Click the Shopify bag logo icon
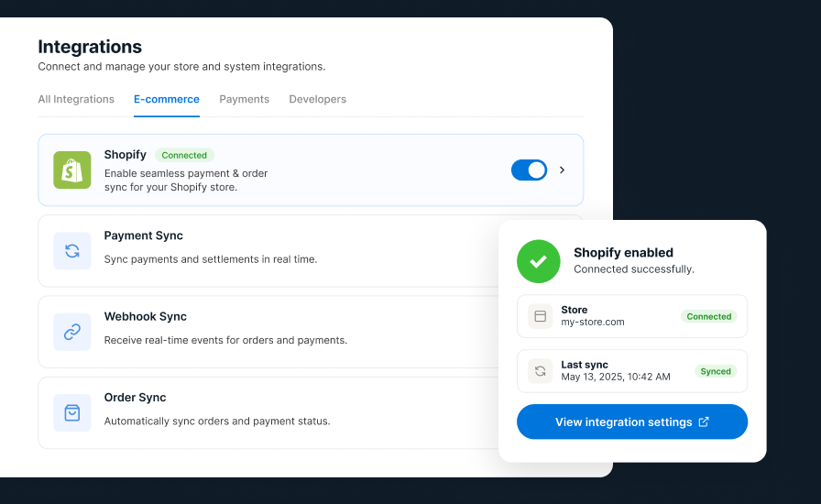Image resolution: width=821 pixels, height=504 pixels. (72, 170)
